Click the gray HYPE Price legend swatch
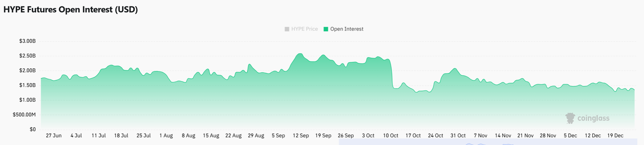Viewport: 644px width, 145px height. pos(287,29)
